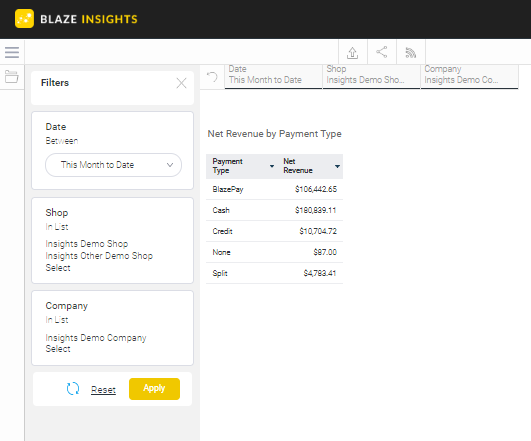The image size is (531, 441).
Task: Open the hamburger menu
Action: (x=12, y=52)
